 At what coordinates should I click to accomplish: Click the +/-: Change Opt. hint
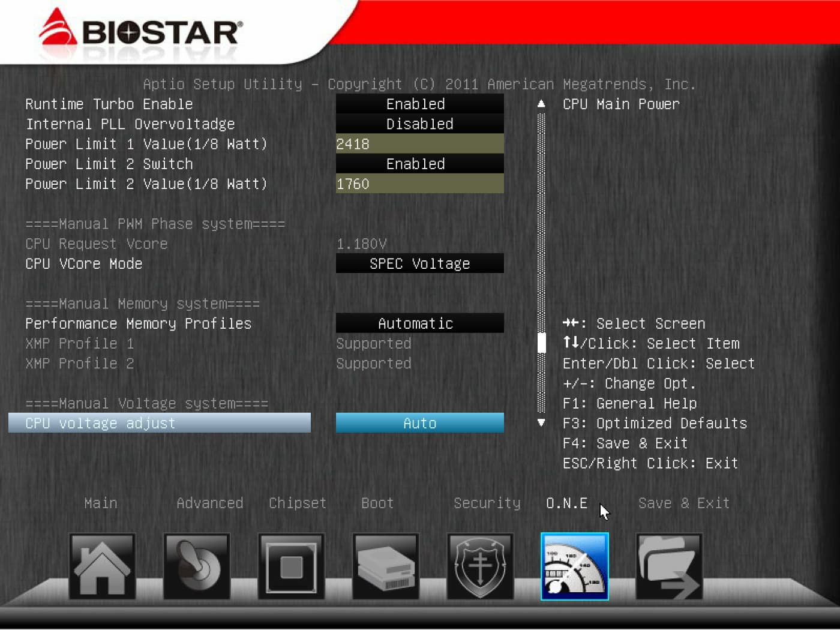coord(629,383)
